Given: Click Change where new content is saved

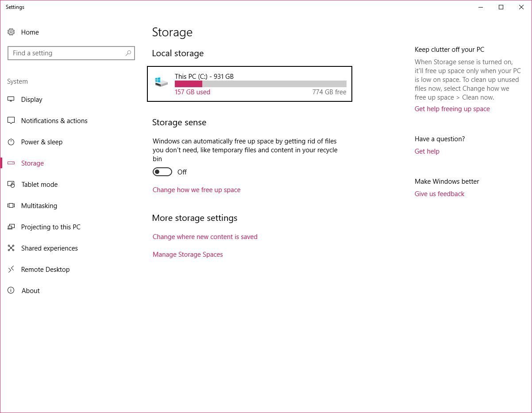Looking at the screenshot, I should click(205, 237).
